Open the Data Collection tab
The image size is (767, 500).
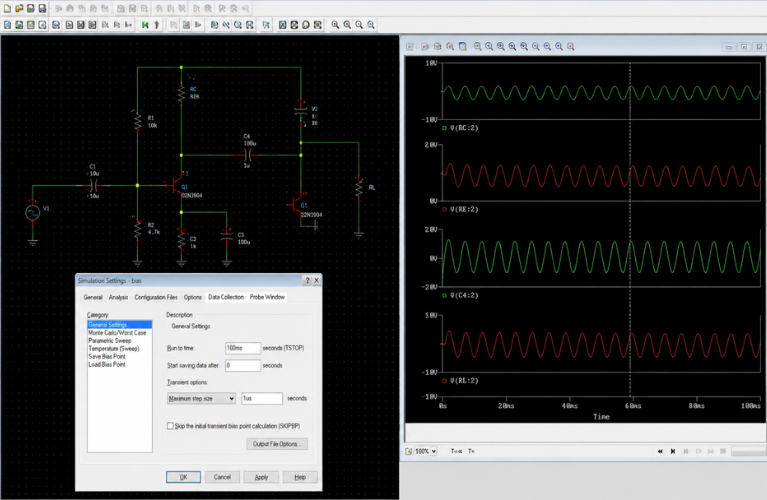(226, 297)
